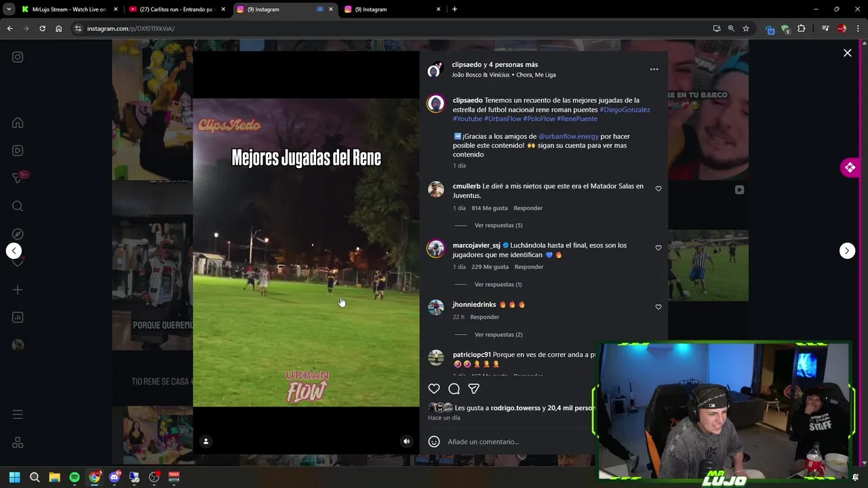Click the pink floating widget button at right
The image size is (868, 488).
(x=850, y=167)
